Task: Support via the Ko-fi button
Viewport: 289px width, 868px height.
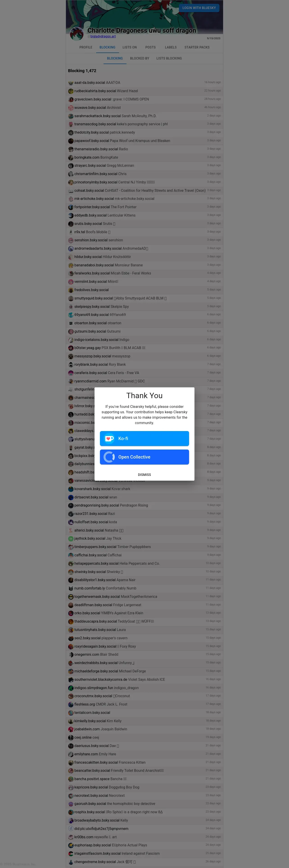Action: [144, 438]
